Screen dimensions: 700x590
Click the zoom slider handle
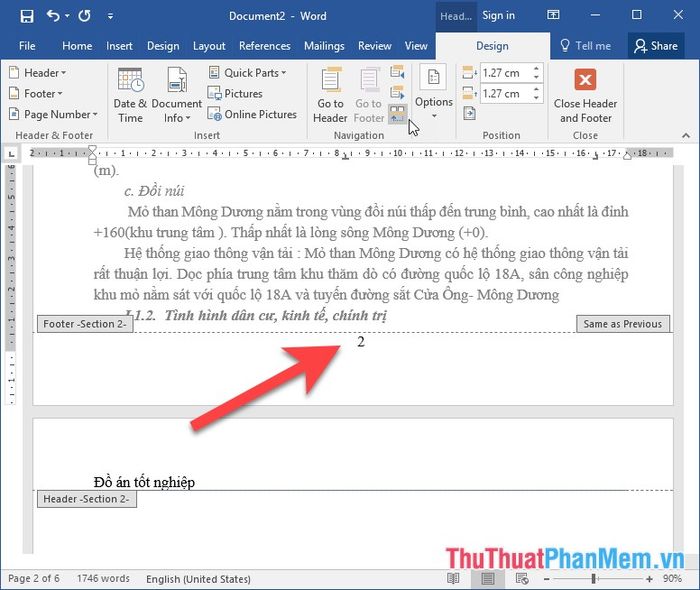593,579
